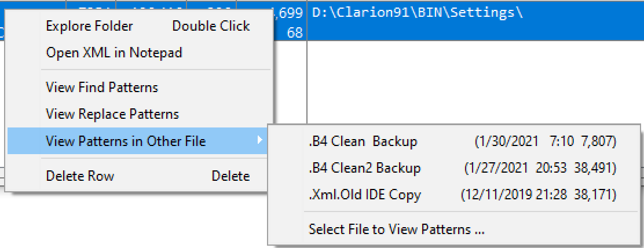Click the 1/27/2021 20:53 file details
This screenshot has height=248, width=644.
pyautogui.click(x=540, y=168)
